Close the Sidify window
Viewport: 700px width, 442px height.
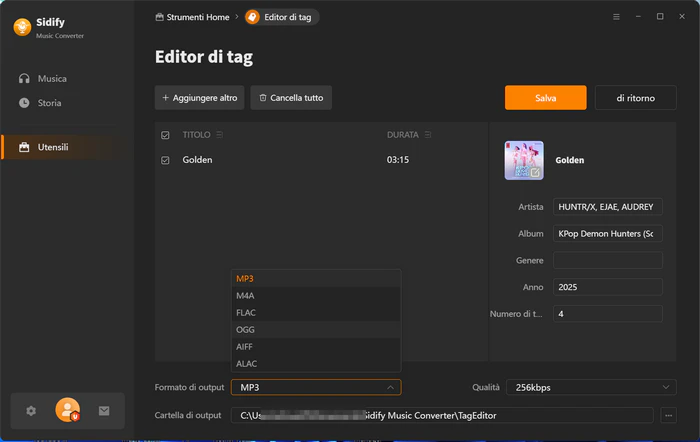pyautogui.click(x=682, y=17)
